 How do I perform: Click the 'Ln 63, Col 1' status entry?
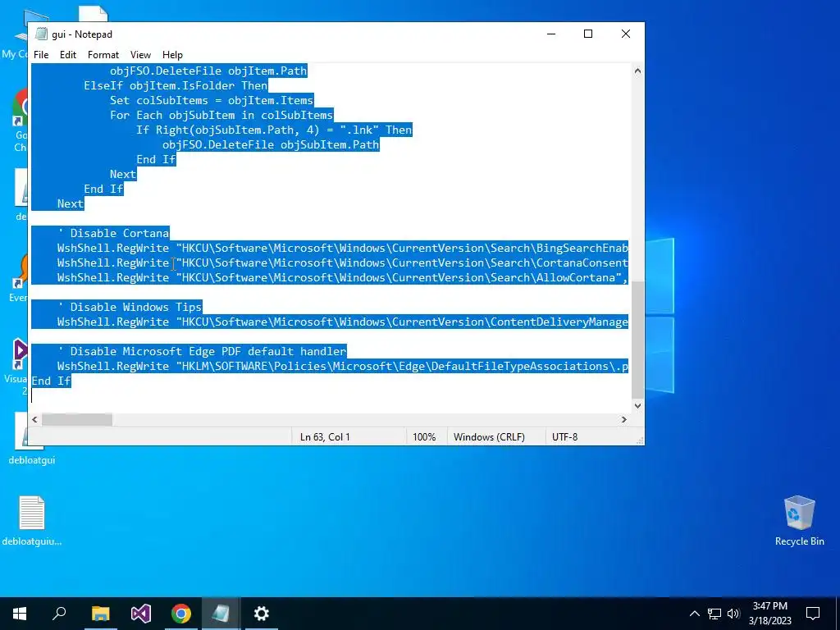325,437
